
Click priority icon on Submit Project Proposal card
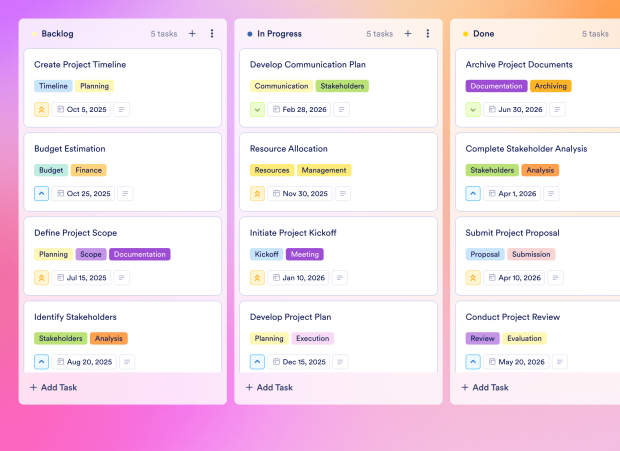tap(473, 278)
